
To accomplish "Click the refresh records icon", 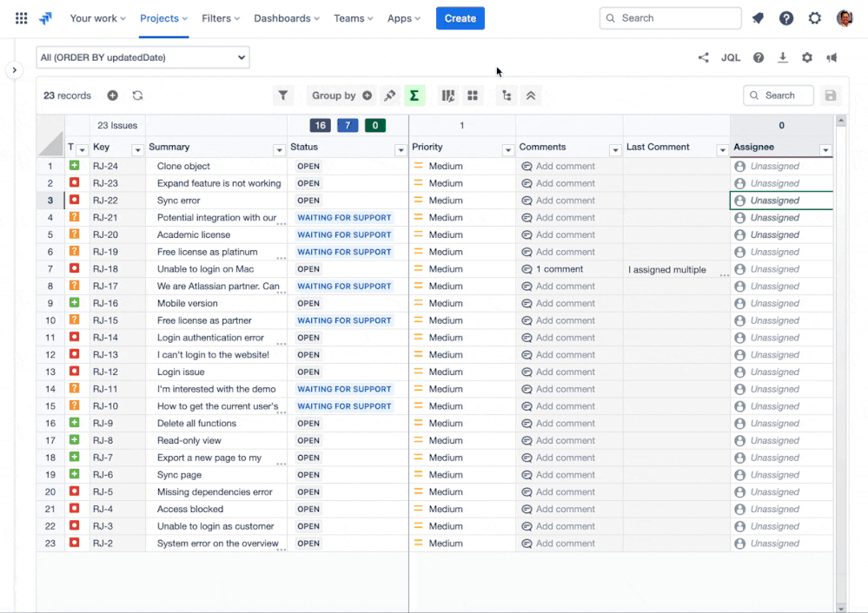I will [137, 96].
